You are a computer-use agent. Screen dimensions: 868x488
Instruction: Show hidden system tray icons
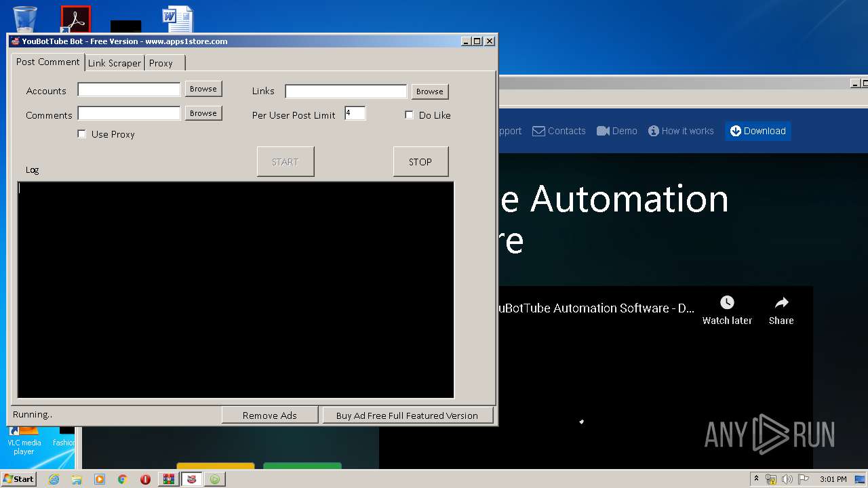point(756,479)
